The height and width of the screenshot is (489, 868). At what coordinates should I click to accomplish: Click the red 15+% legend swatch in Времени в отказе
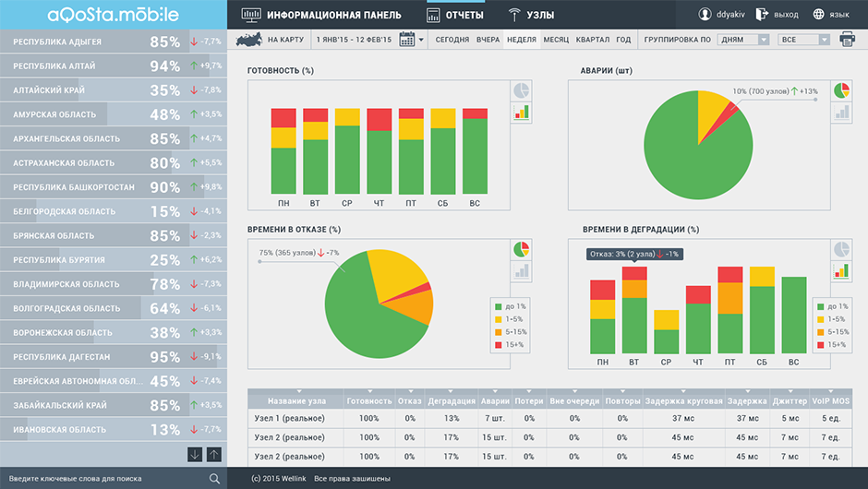498,345
